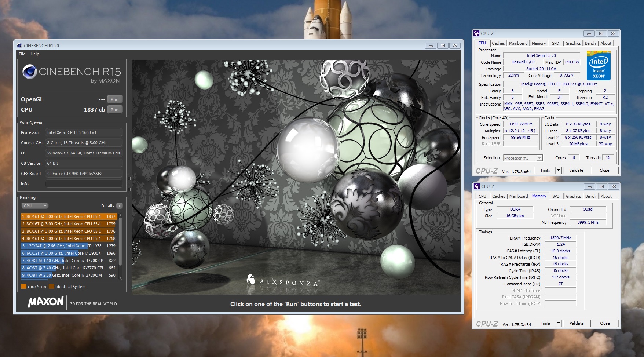Click the Intel Inside Xeon logo
The height and width of the screenshot is (357, 644).
point(599,66)
